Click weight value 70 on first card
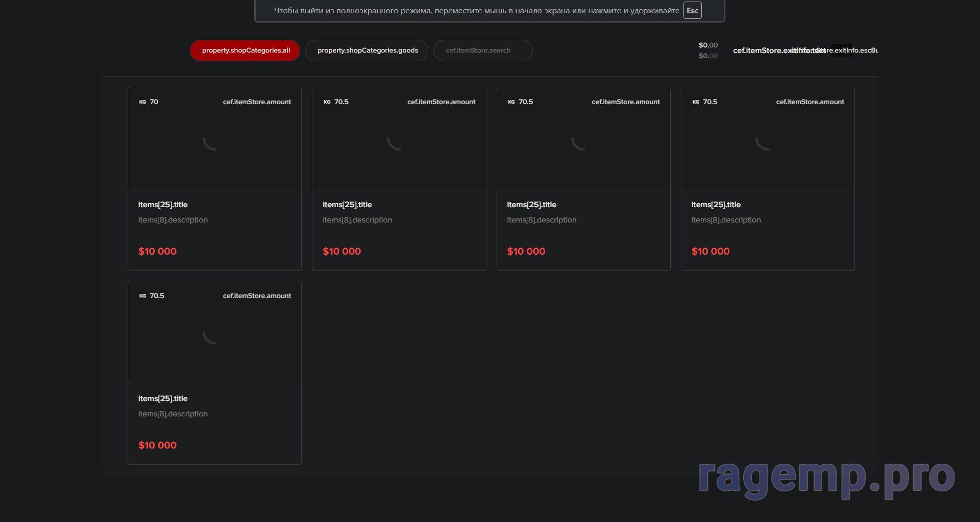This screenshot has height=522, width=980. pos(154,102)
